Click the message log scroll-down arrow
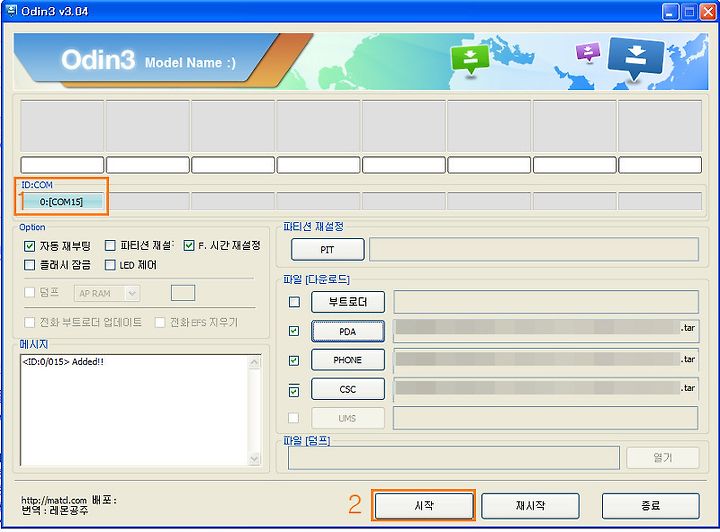720x532 pixels. [x=254, y=459]
